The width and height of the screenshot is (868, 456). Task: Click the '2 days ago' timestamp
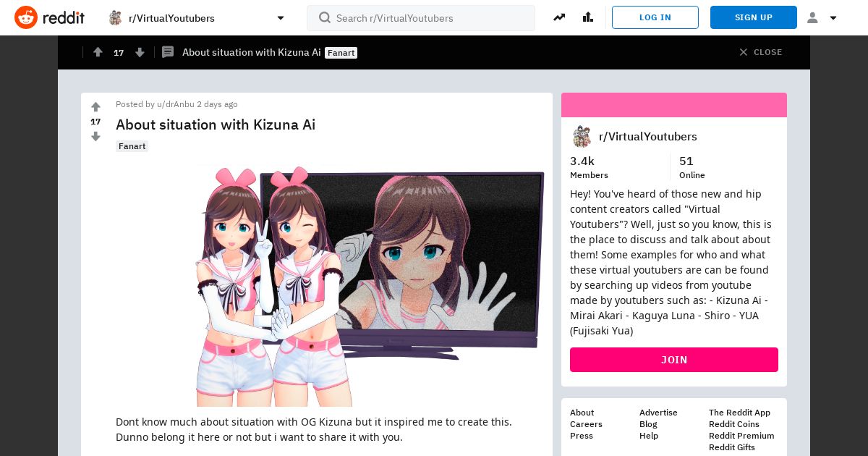coord(217,104)
